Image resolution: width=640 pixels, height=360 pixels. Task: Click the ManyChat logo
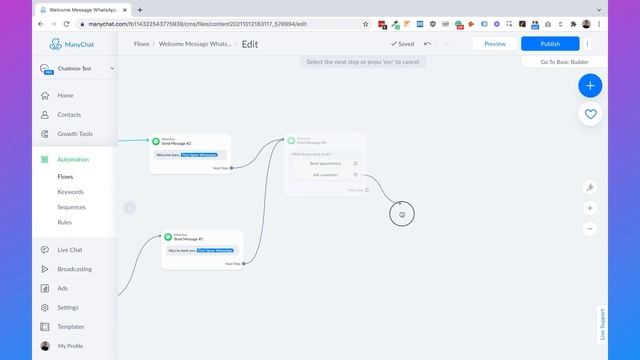point(71,44)
